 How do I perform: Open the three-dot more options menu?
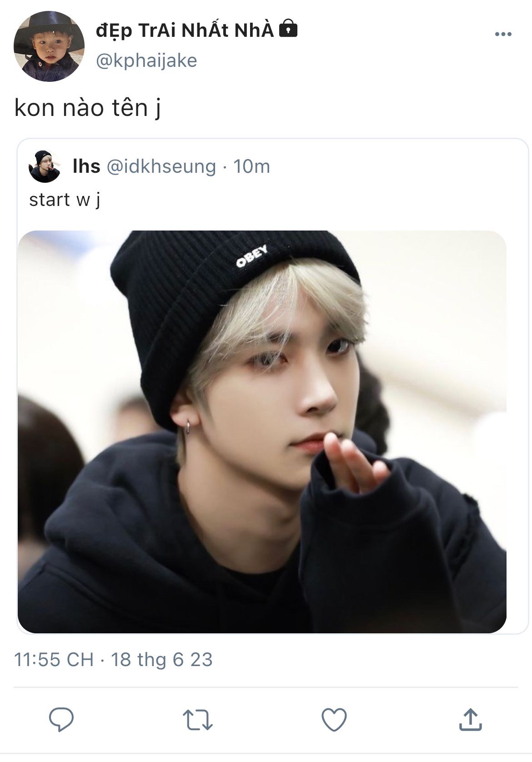503,34
